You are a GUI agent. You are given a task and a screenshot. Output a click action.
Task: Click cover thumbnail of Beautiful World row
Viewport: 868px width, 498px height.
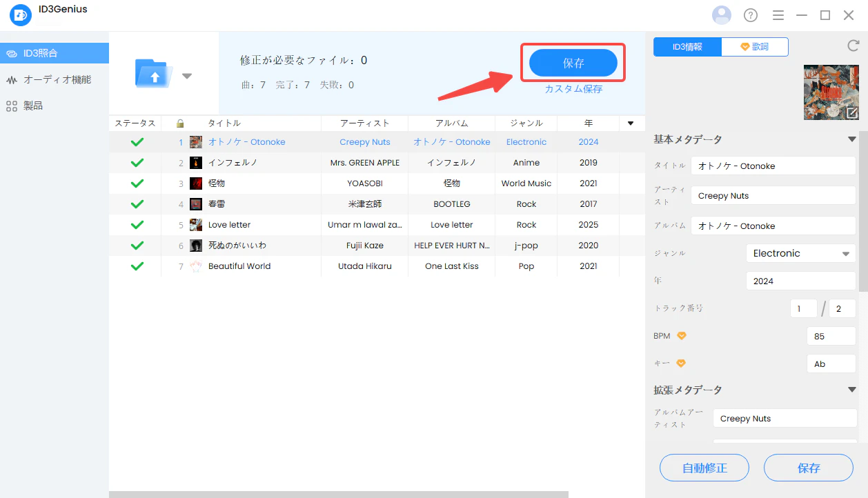196,266
